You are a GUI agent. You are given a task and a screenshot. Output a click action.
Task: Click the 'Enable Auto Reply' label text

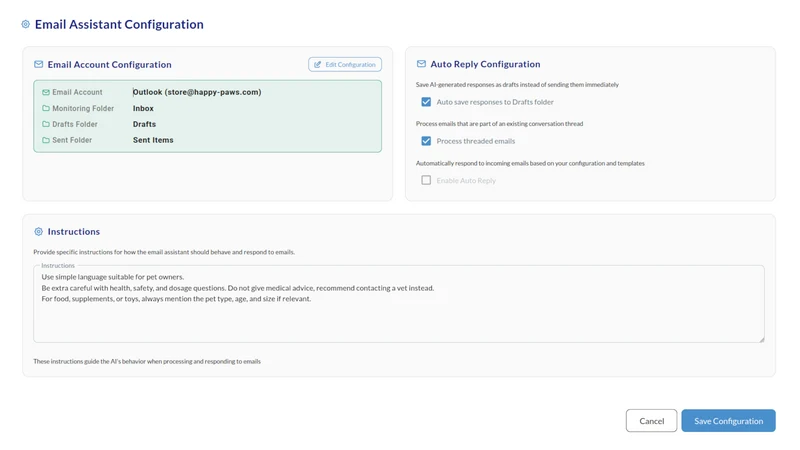466,181
